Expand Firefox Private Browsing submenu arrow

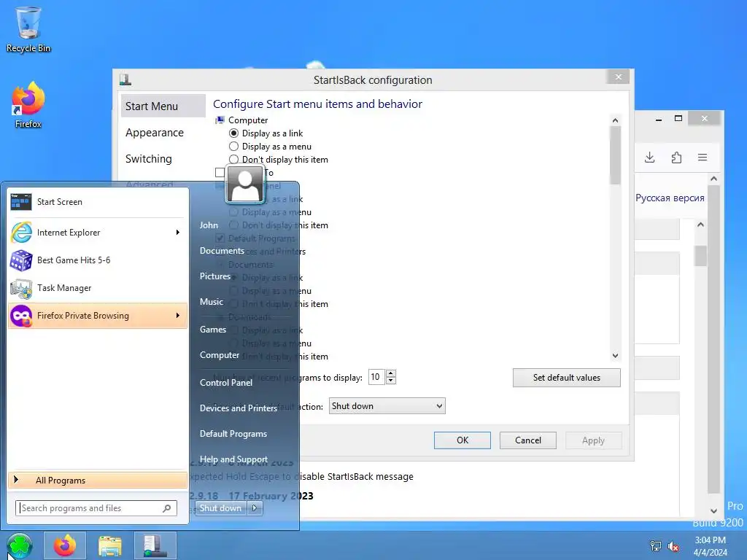pos(178,316)
